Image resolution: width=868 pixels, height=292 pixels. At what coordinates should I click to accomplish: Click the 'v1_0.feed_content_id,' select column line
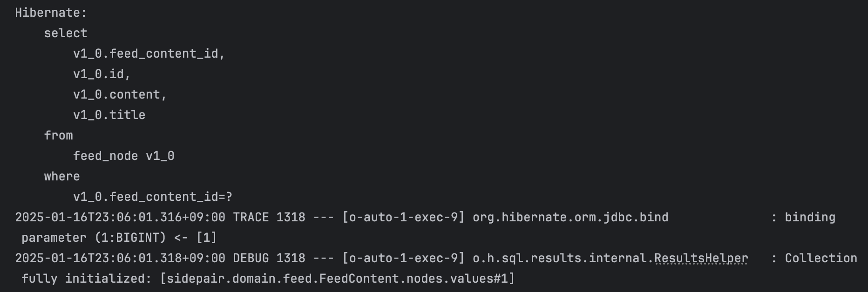click(x=149, y=54)
